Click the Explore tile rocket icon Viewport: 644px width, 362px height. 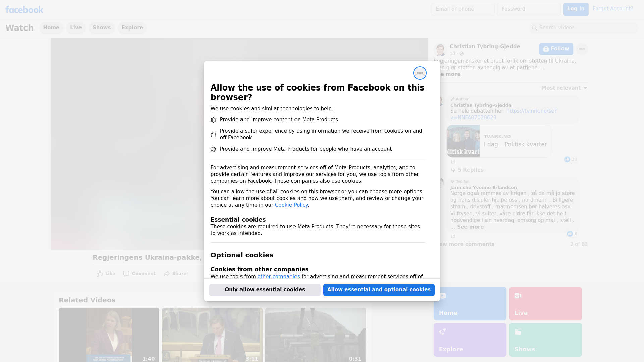pyautogui.click(x=442, y=332)
